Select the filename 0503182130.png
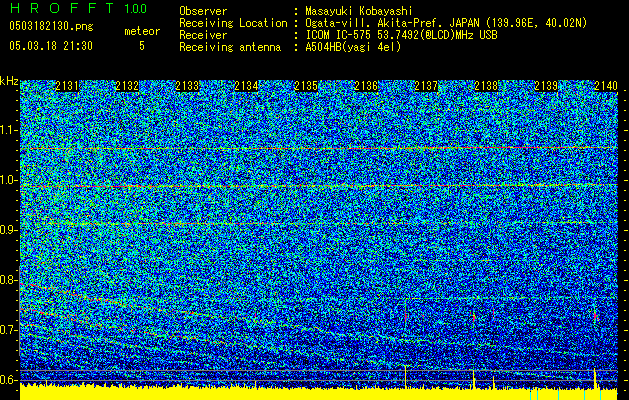This screenshot has width=629, height=400. pyautogui.click(x=51, y=26)
